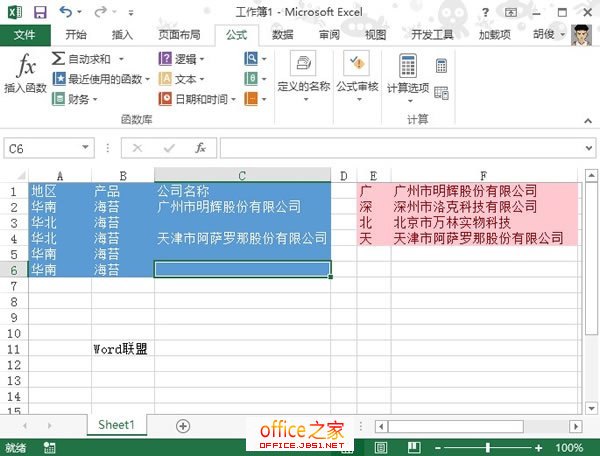Open Recently Used functions star icon
Image resolution: width=600 pixels, height=456 pixels.
(59, 79)
